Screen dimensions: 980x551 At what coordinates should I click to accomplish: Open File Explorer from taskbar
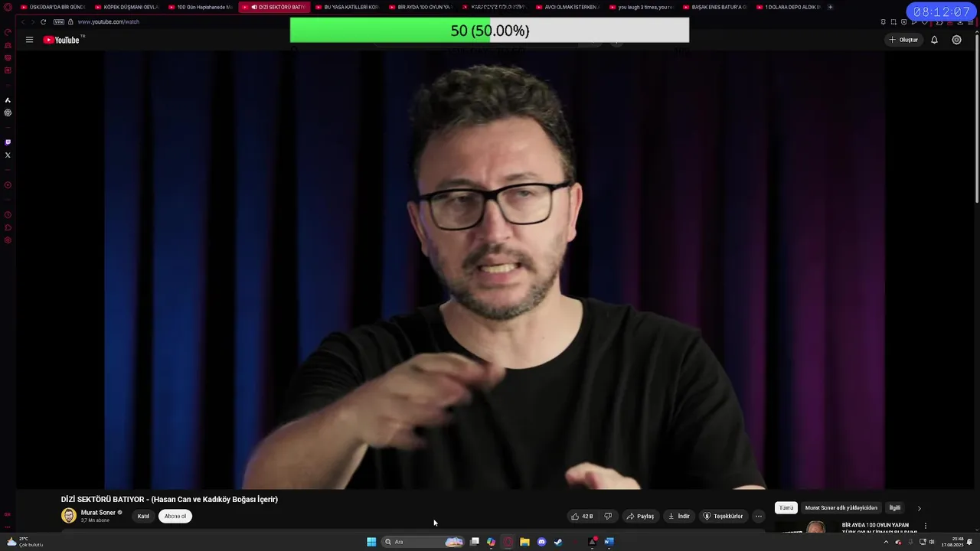(524, 542)
